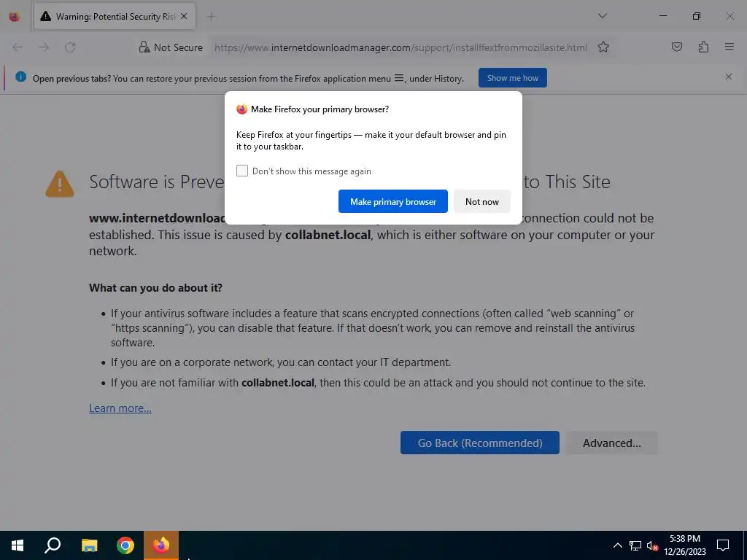Click the forward navigation arrow
This screenshot has width=747, height=560.
coord(44,47)
